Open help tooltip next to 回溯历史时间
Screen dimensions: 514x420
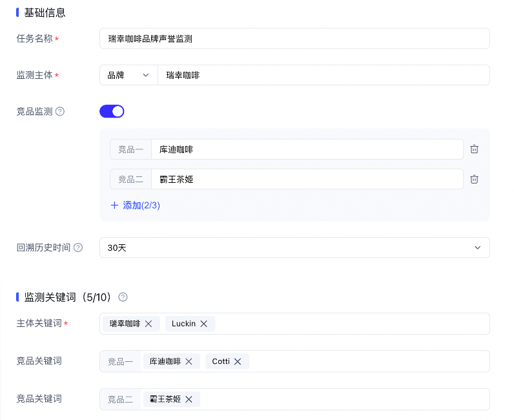tap(78, 247)
